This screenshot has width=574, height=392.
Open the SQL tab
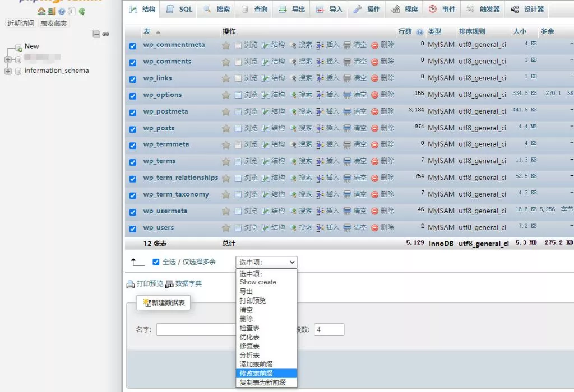(180, 9)
